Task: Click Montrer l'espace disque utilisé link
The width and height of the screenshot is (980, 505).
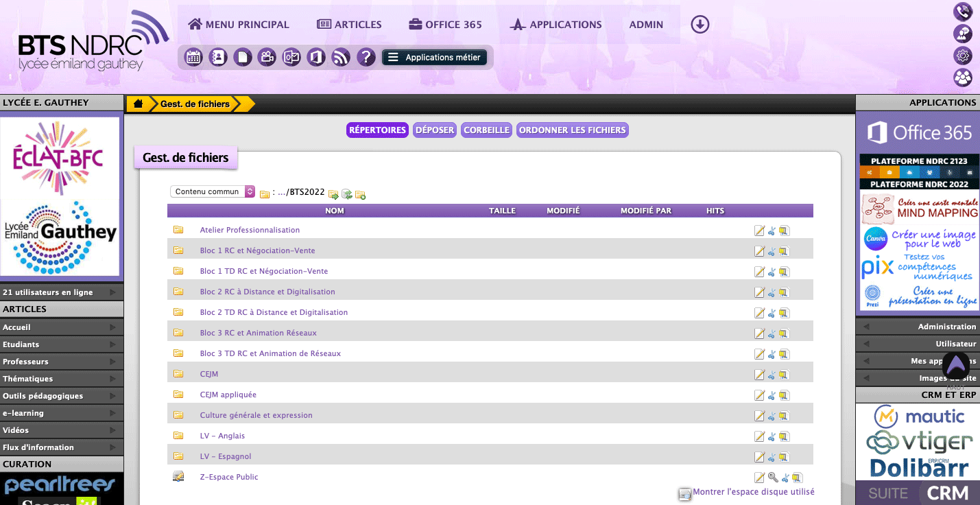Action: point(753,492)
